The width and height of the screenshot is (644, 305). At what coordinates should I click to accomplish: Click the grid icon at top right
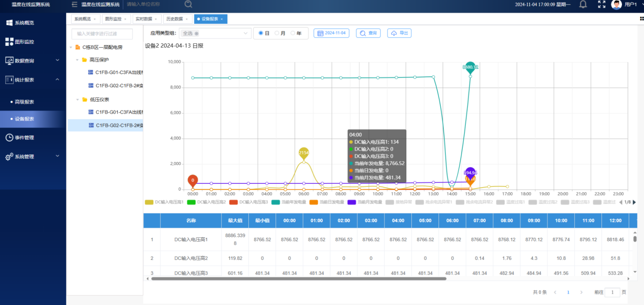click(x=641, y=19)
